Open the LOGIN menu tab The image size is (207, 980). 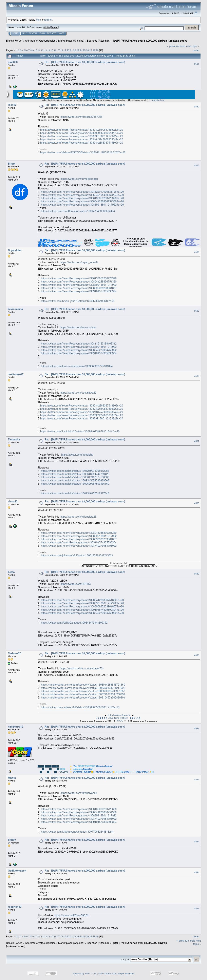[x=42, y=34]
